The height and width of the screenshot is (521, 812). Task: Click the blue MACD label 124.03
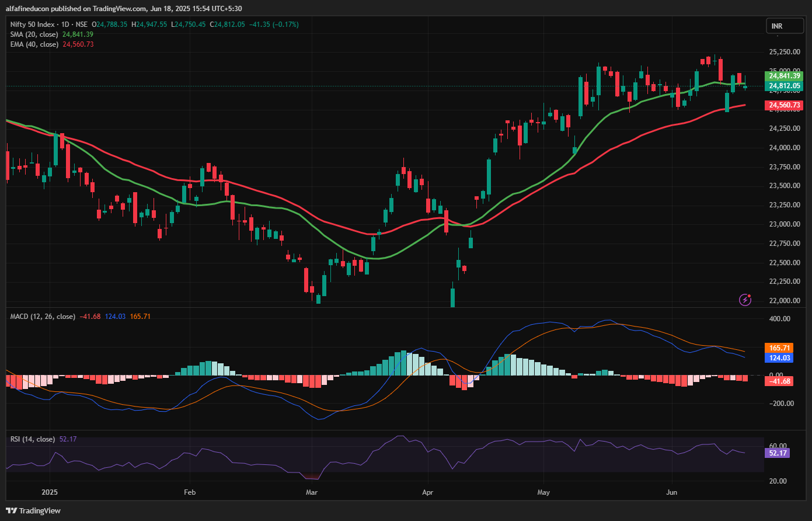pyautogui.click(x=779, y=357)
